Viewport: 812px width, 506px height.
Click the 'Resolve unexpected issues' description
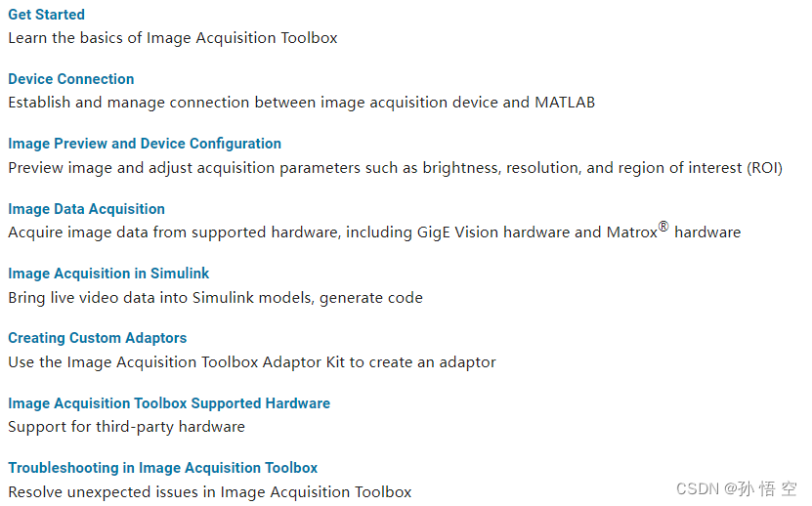(210, 492)
